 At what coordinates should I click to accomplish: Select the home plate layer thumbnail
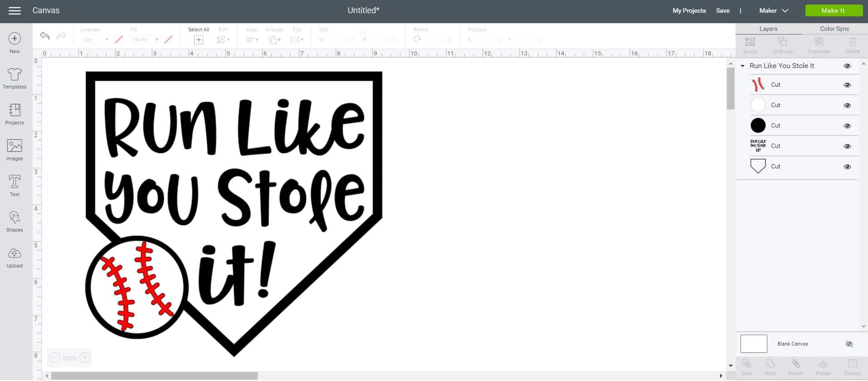coord(758,166)
